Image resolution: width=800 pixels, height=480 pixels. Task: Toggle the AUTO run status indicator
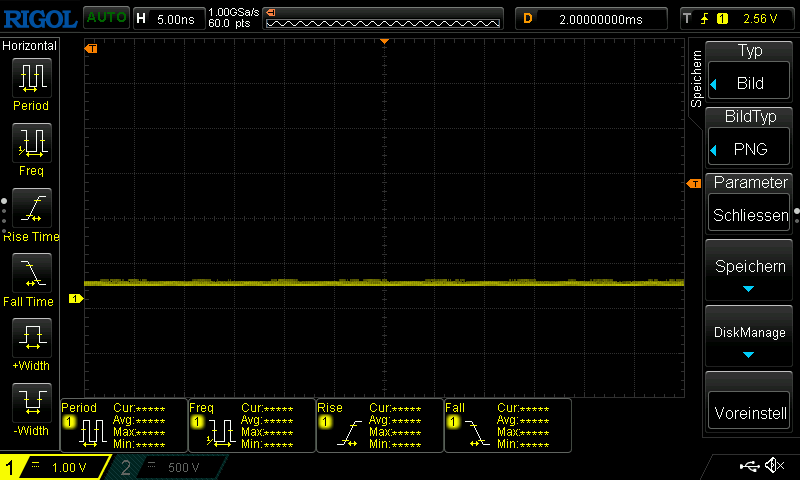click(105, 17)
